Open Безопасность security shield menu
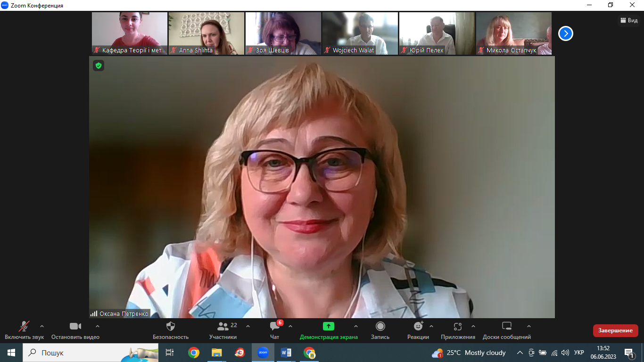Image resolution: width=644 pixels, height=362 pixels. (171, 330)
